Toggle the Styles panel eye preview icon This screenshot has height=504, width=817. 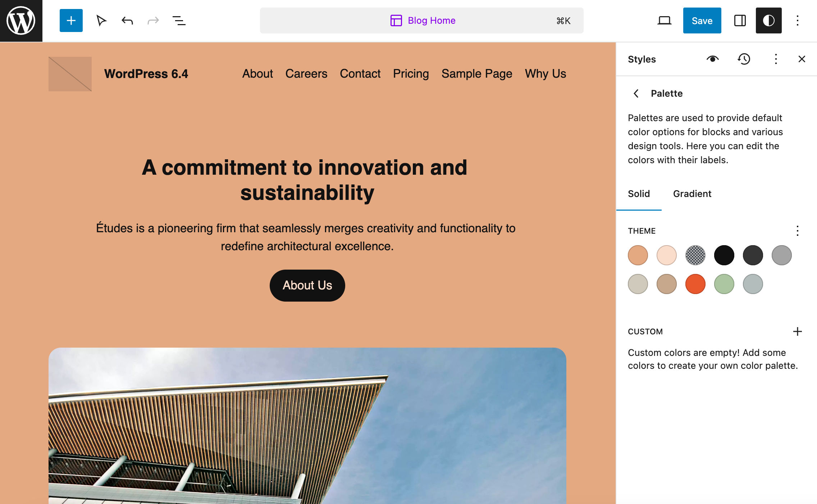point(712,58)
